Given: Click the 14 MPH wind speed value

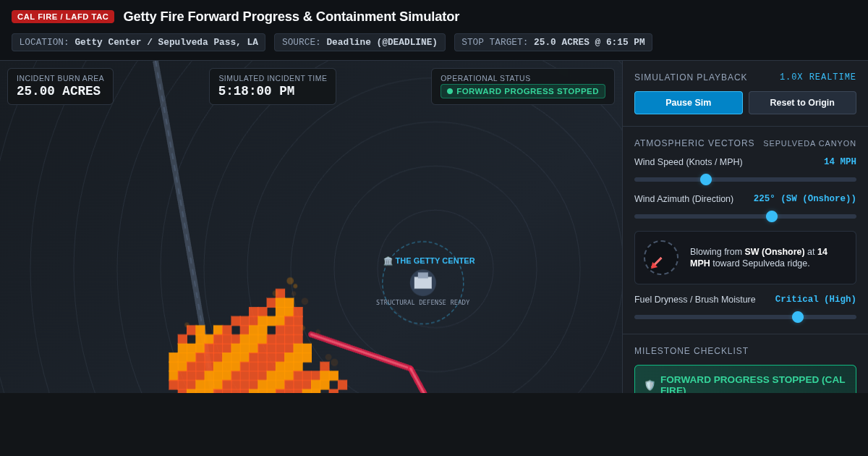Looking at the screenshot, I should 840,162.
